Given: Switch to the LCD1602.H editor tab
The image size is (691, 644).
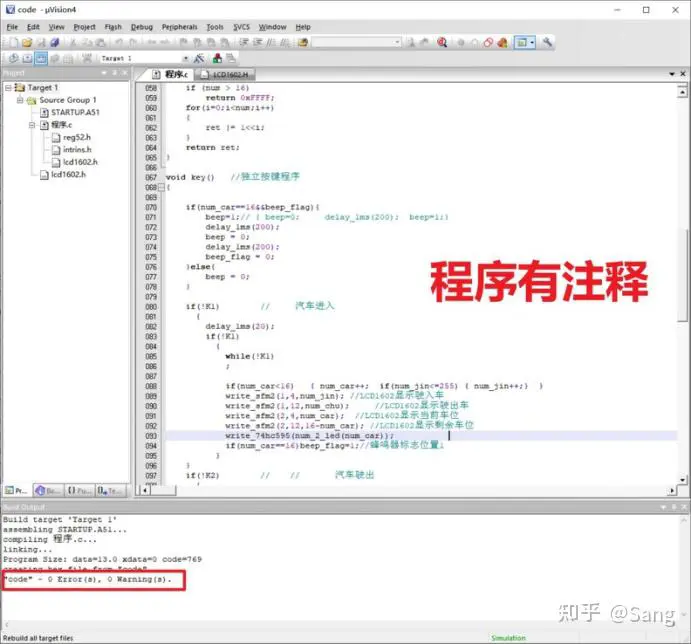Looking at the screenshot, I should click(x=225, y=74).
